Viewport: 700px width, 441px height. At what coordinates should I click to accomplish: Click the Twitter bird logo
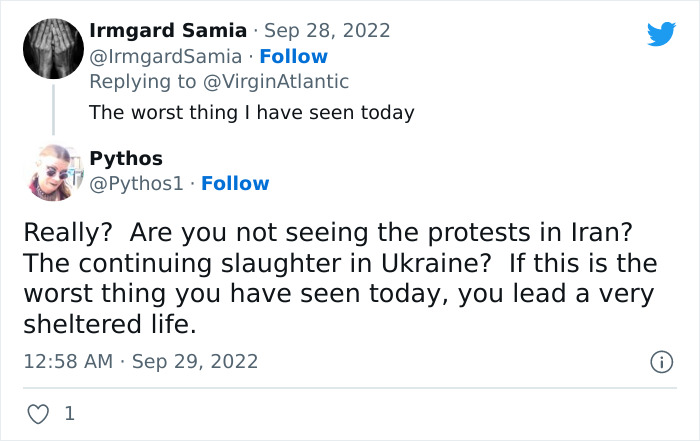pos(661,34)
